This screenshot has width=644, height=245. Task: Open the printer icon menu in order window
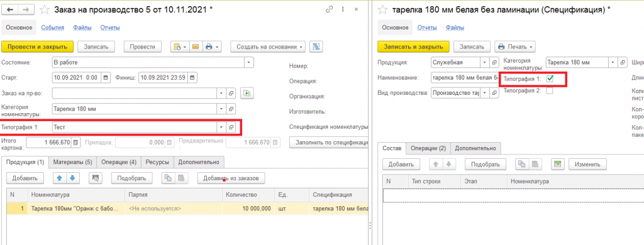pyautogui.click(x=211, y=46)
